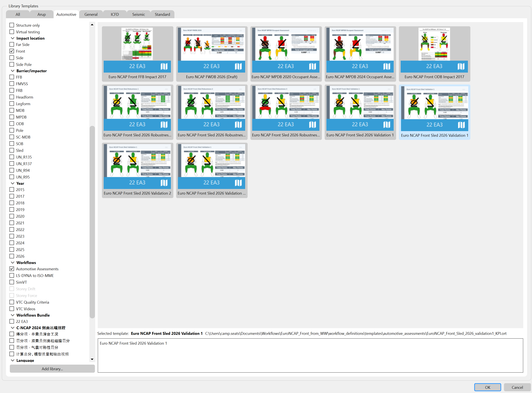The width and height of the screenshot is (532, 393).
Task: Tick the VTC Quality Criteria checkbox
Action: (12, 302)
